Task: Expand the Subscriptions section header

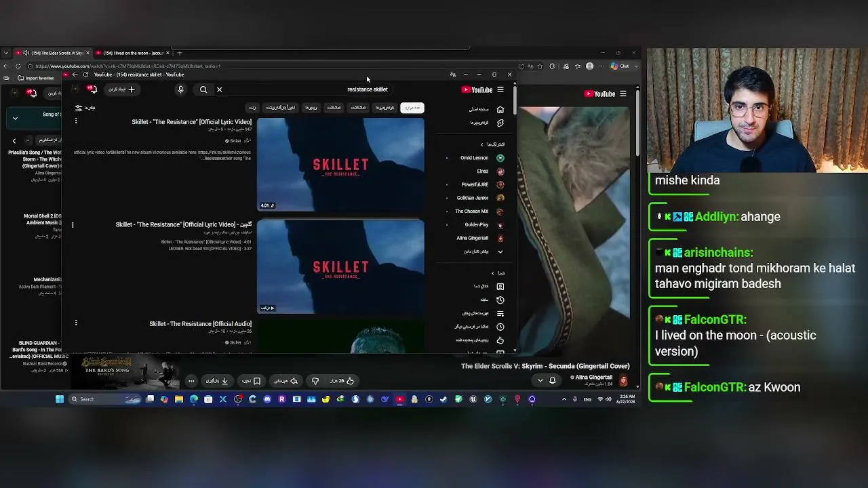Action: point(492,144)
